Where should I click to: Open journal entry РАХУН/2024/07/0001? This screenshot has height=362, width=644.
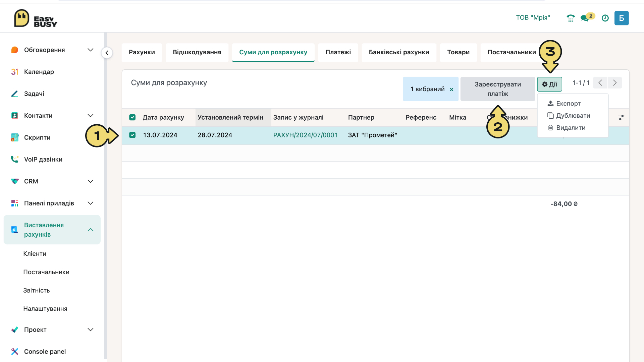[x=306, y=135]
